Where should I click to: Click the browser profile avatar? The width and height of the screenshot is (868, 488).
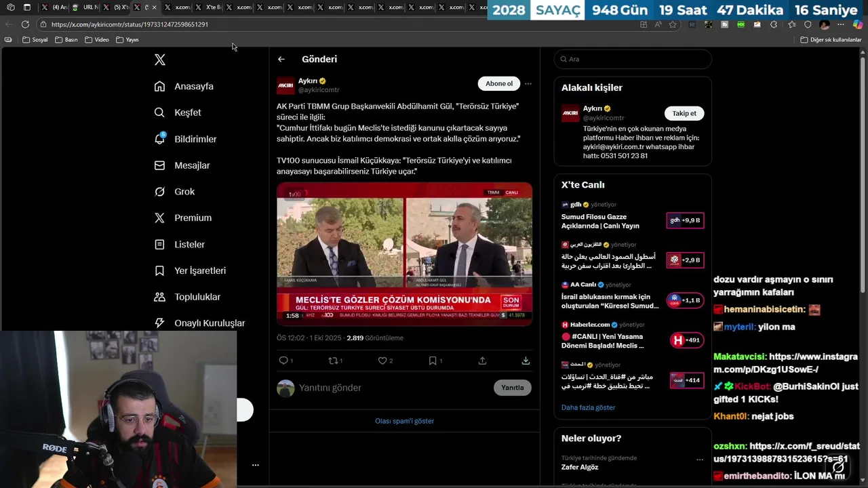pyautogui.click(x=825, y=24)
